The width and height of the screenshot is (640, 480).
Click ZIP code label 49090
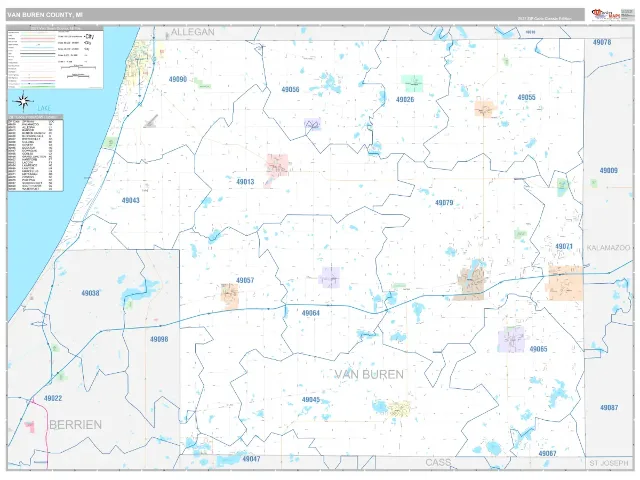click(178, 79)
